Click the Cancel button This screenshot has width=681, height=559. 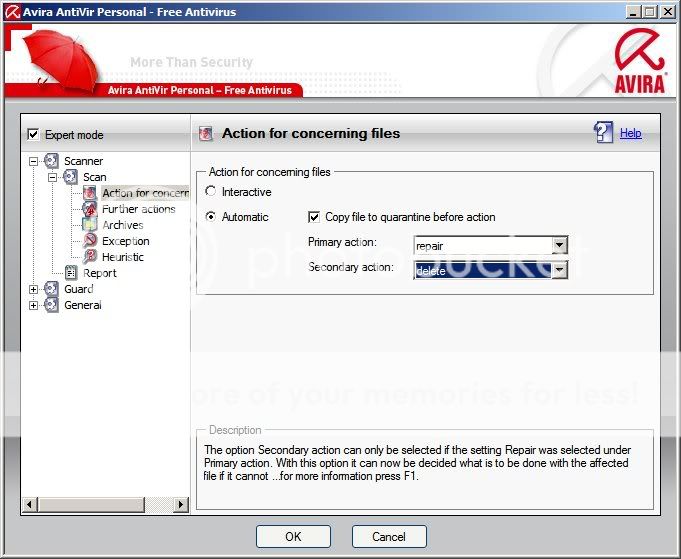click(389, 536)
